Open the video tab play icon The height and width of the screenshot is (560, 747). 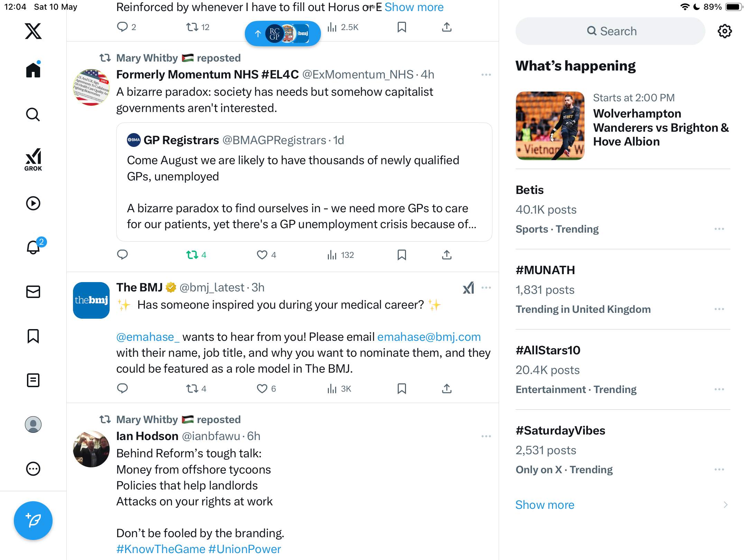tap(33, 203)
